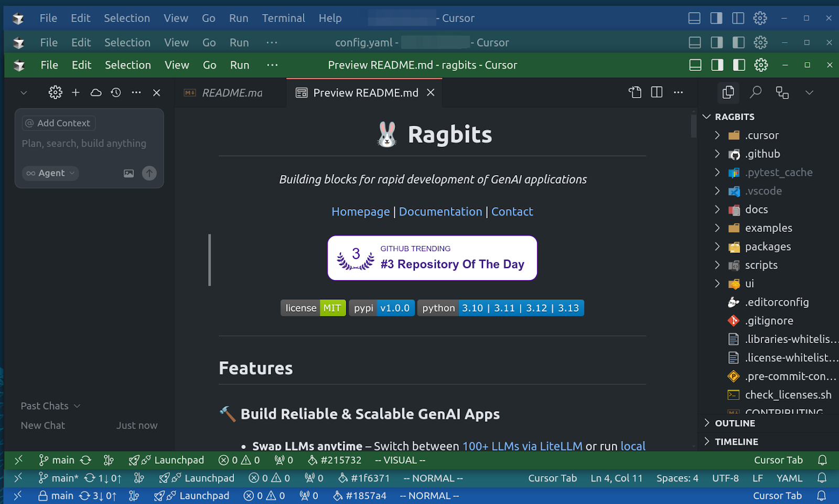Open the Search view magnifier icon
Image resolution: width=839 pixels, height=504 pixels.
[x=755, y=93]
